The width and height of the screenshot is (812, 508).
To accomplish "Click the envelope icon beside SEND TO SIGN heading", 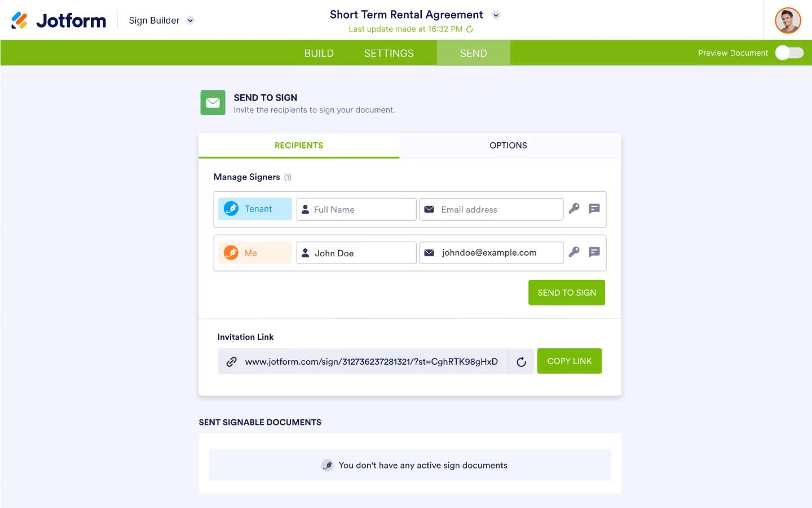I will pos(213,102).
